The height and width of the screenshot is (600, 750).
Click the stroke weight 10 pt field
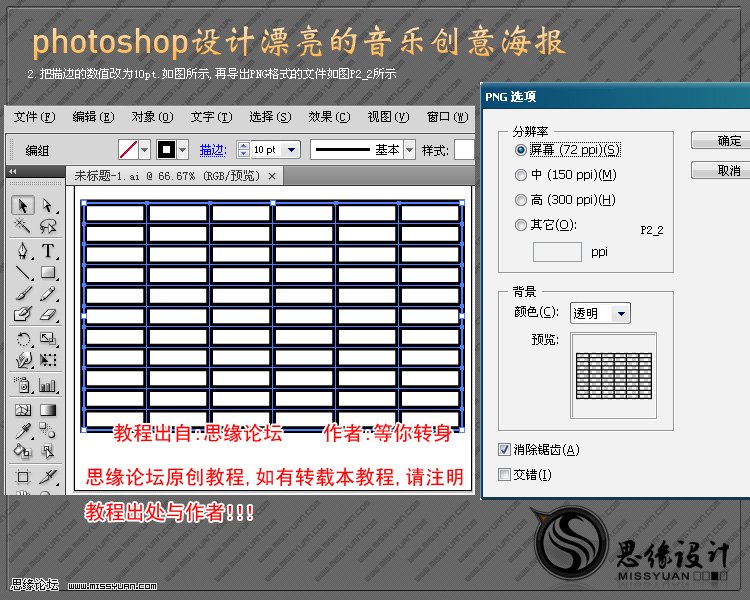(267, 150)
